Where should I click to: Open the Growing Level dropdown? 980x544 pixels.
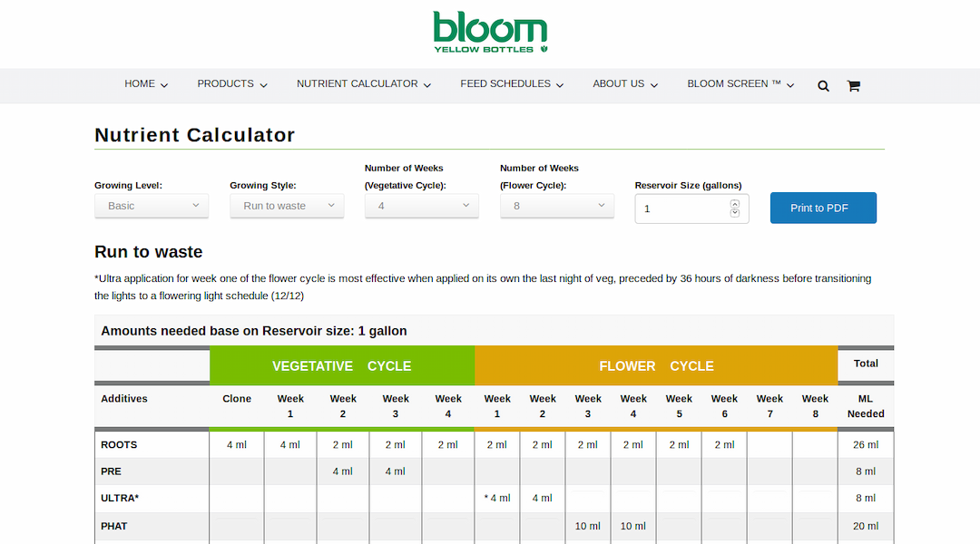[x=152, y=206]
